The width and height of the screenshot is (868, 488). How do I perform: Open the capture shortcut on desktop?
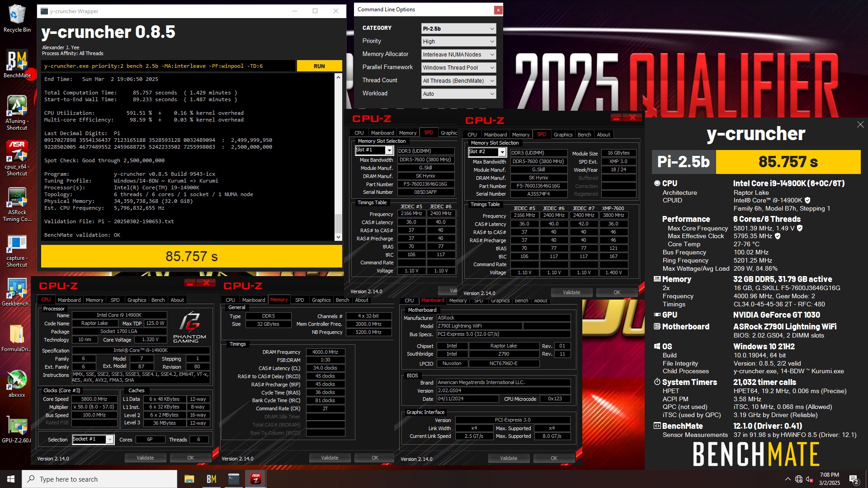point(17,251)
